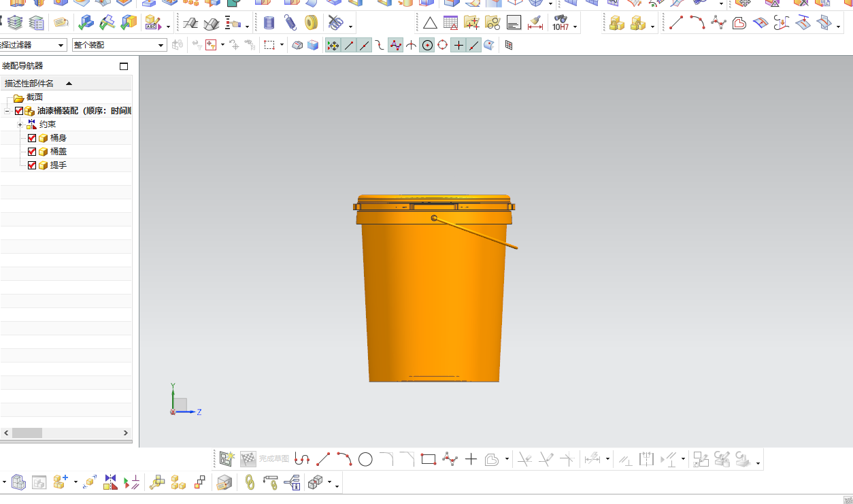
Task: Uncheck the 桶身 component checkbox
Action: (32, 138)
